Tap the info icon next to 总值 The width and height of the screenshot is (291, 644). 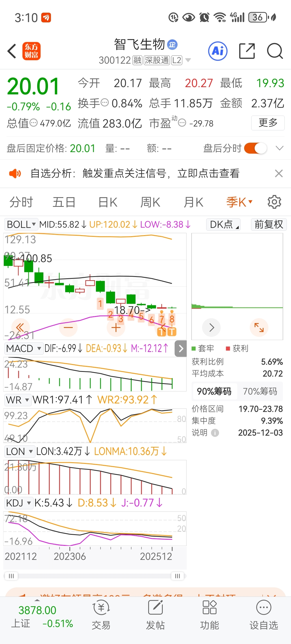pyautogui.click(x=33, y=123)
